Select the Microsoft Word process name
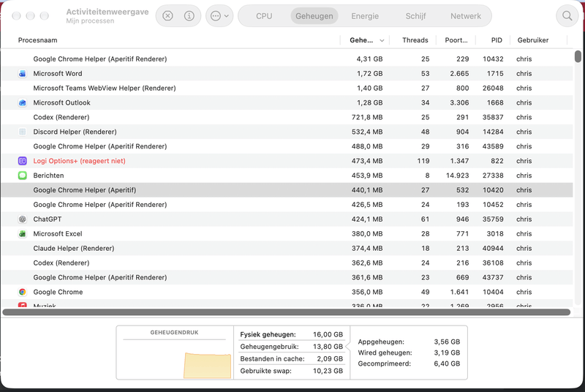This screenshot has height=392, width=585. point(58,73)
